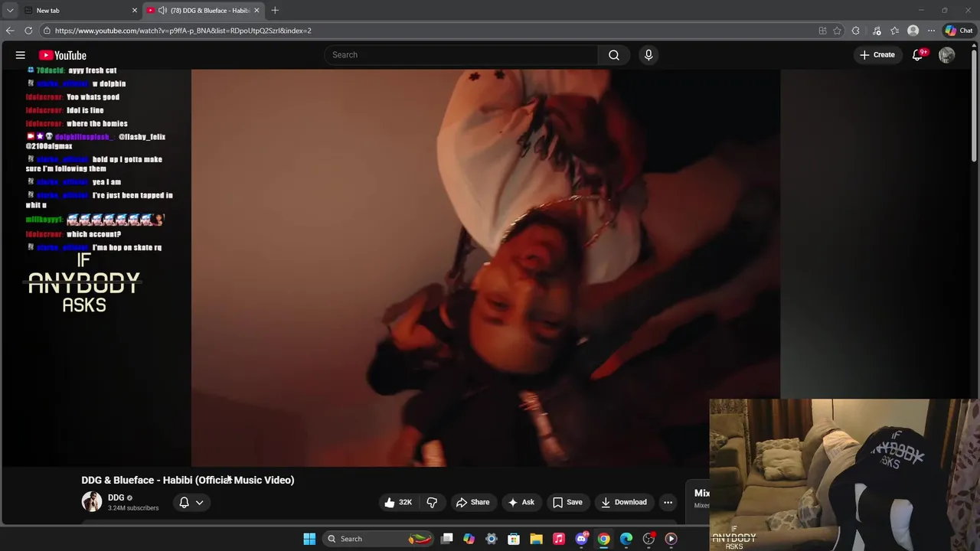The image size is (980, 551).
Task: Open the Music app on the taskbar
Action: pyautogui.click(x=559, y=539)
